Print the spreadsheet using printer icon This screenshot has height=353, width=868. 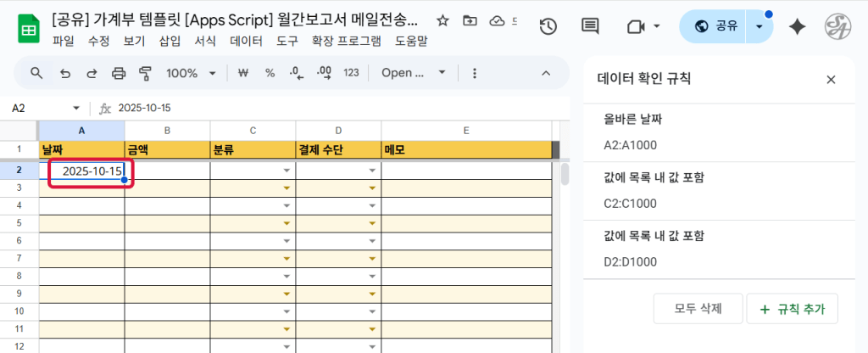119,73
